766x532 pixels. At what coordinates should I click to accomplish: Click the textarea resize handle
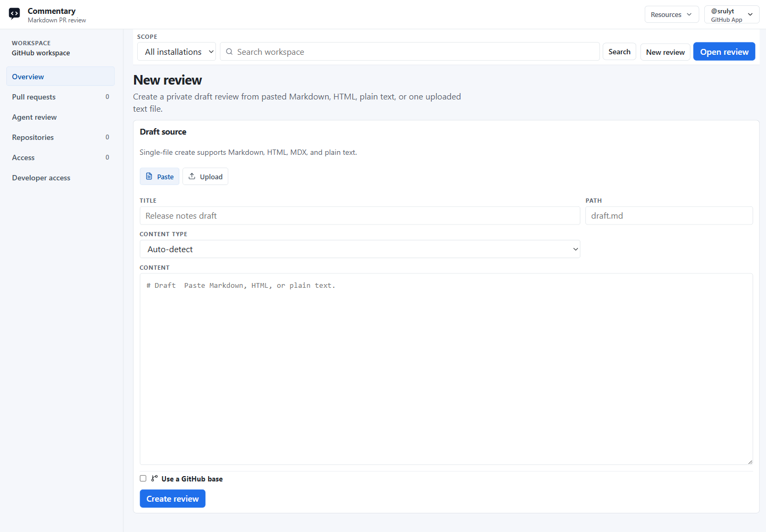(750, 461)
